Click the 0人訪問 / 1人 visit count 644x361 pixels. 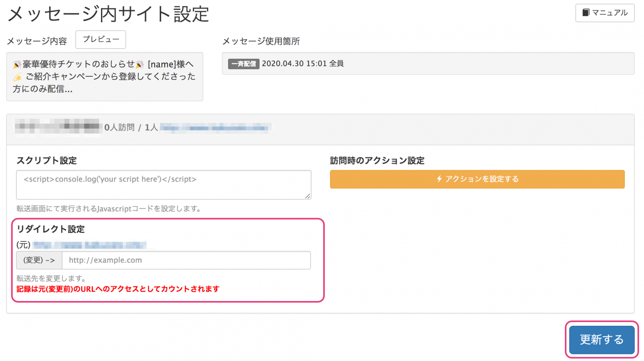(131, 127)
